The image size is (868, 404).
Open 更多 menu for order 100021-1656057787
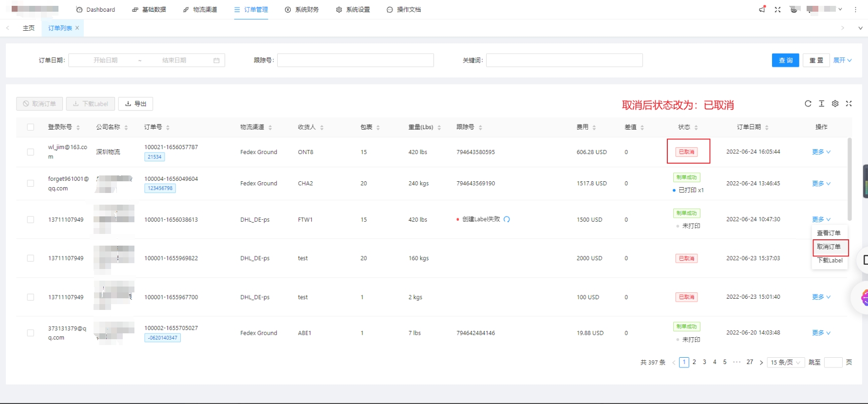[821, 152]
